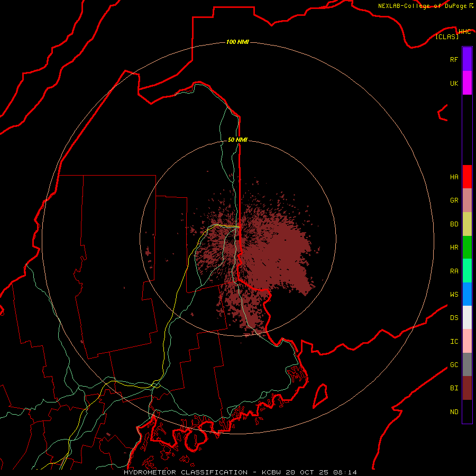This screenshot has width=476, height=476.
Task: Click the RA legend label
Action: coord(454,271)
